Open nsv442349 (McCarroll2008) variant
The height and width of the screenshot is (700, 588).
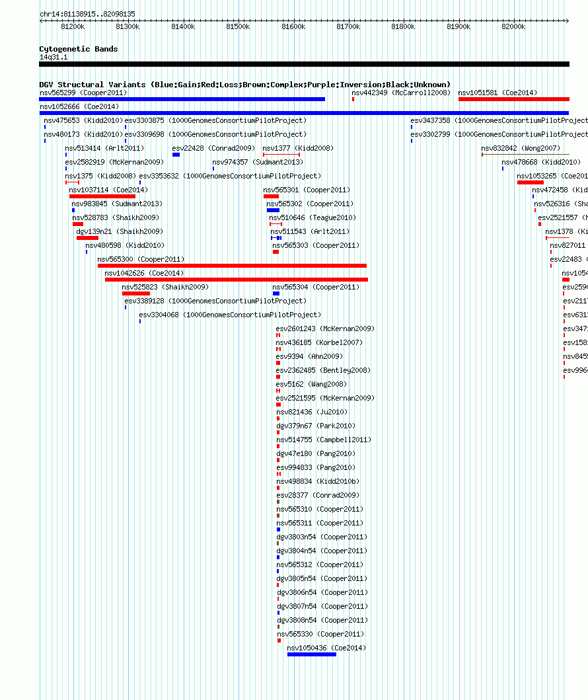401,93
